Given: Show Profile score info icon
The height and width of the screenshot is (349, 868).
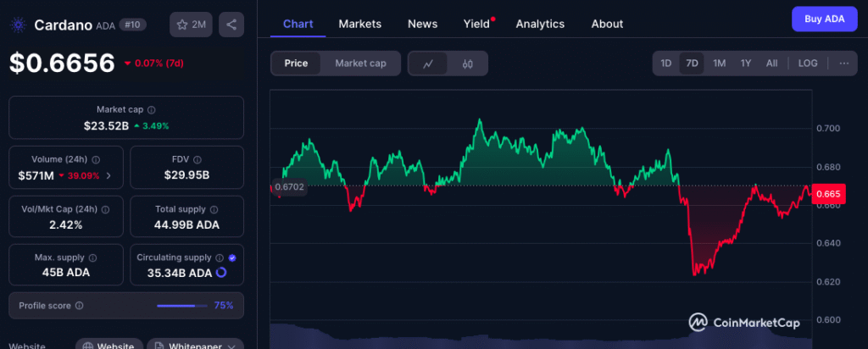Looking at the screenshot, I should [x=79, y=305].
